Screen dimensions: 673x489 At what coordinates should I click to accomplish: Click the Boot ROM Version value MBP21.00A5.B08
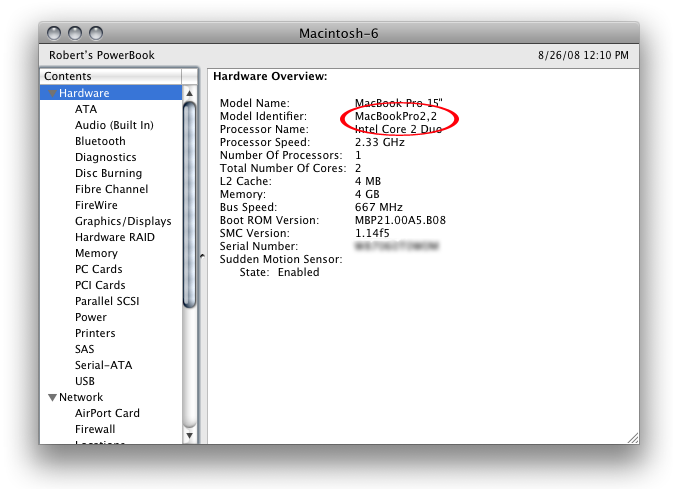[x=400, y=220]
